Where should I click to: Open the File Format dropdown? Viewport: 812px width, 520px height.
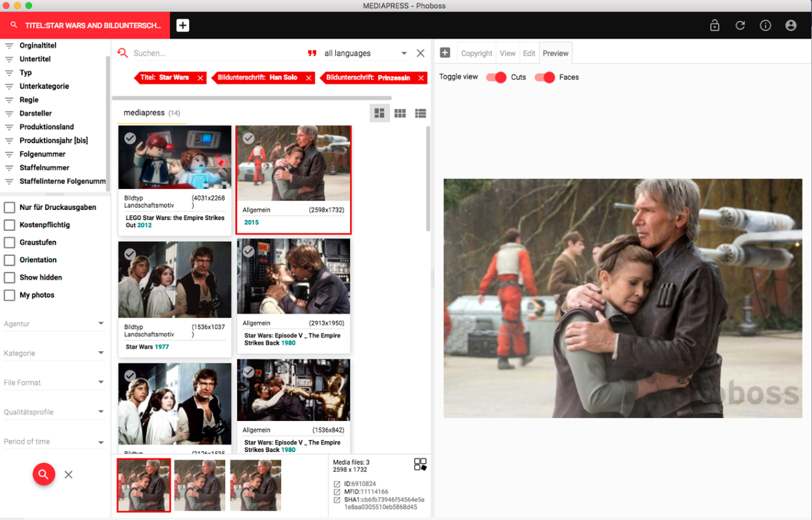tap(55, 382)
